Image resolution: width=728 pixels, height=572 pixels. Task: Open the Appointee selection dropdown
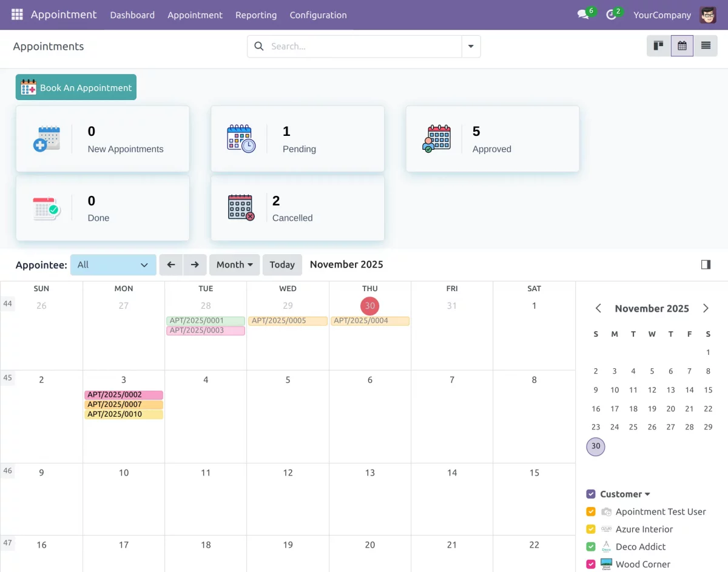[113, 264]
